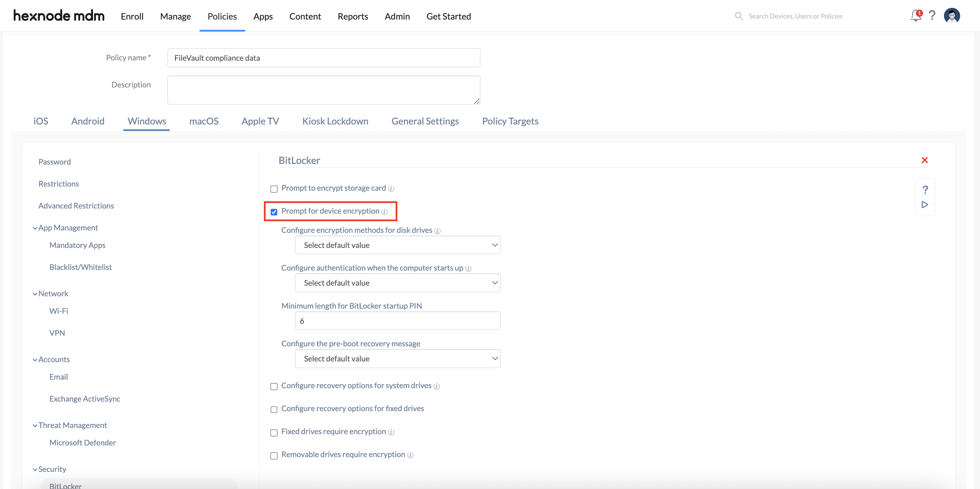Open encryption methods for disk drives dropdown
980x489 pixels.
pos(398,245)
